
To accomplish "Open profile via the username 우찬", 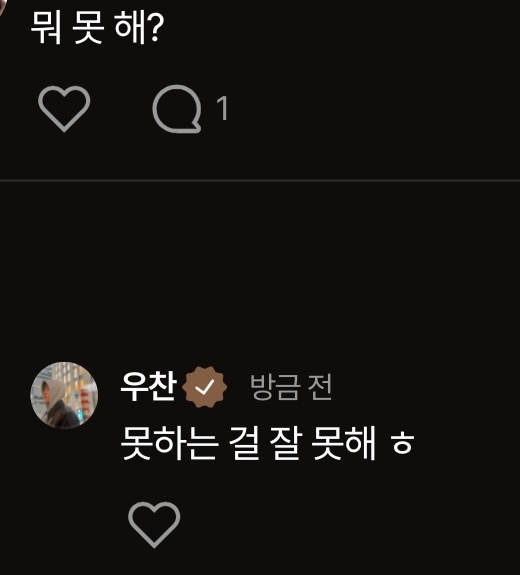I will pyautogui.click(x=149, y=386).
